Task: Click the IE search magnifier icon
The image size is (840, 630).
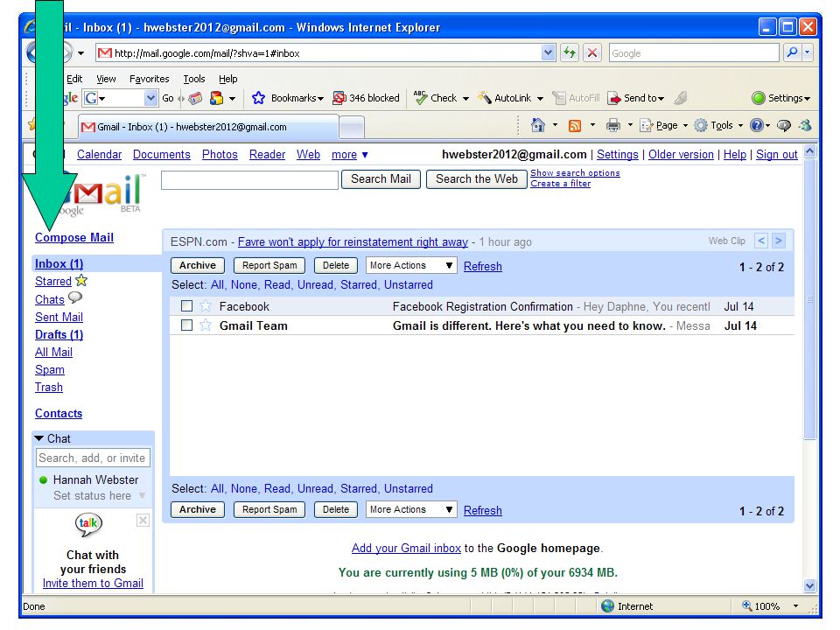Action: pos(792,52)
